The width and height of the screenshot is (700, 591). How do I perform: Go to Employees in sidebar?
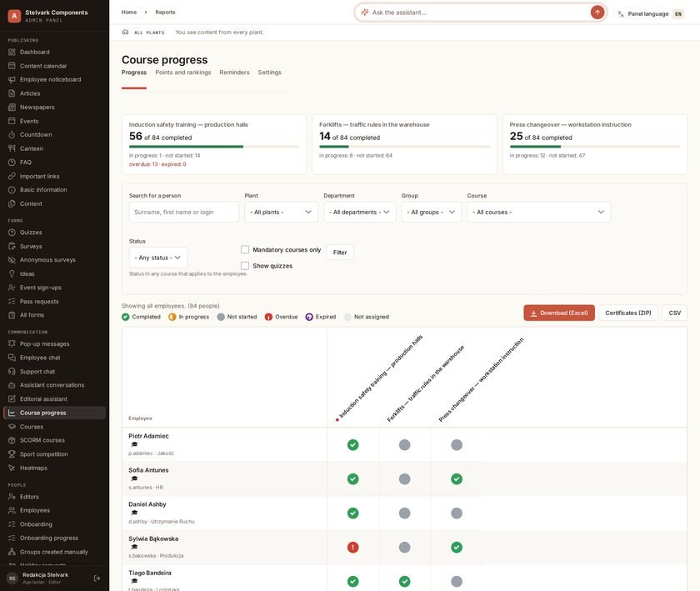[54, 510]
